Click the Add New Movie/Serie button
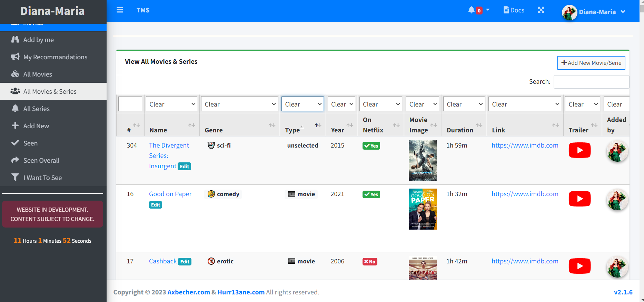This screenshot has height=302, width=644. pyautogui.click(x=591, y=63)
